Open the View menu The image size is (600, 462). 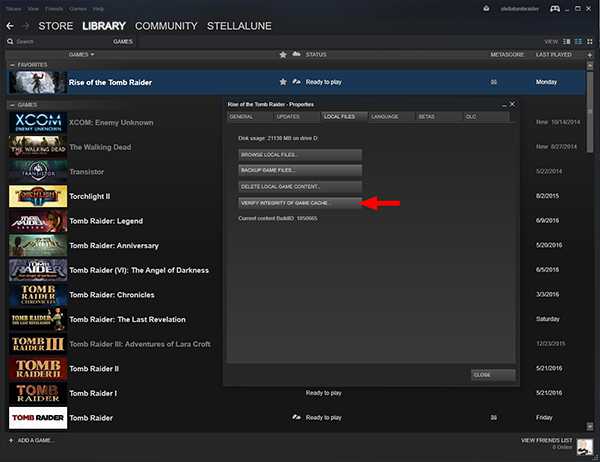[33, 8]
